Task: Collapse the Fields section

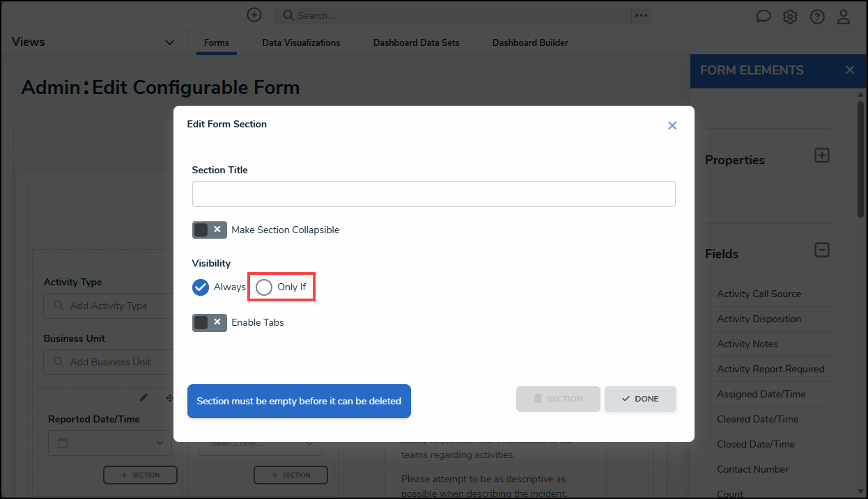Action: 822,249
